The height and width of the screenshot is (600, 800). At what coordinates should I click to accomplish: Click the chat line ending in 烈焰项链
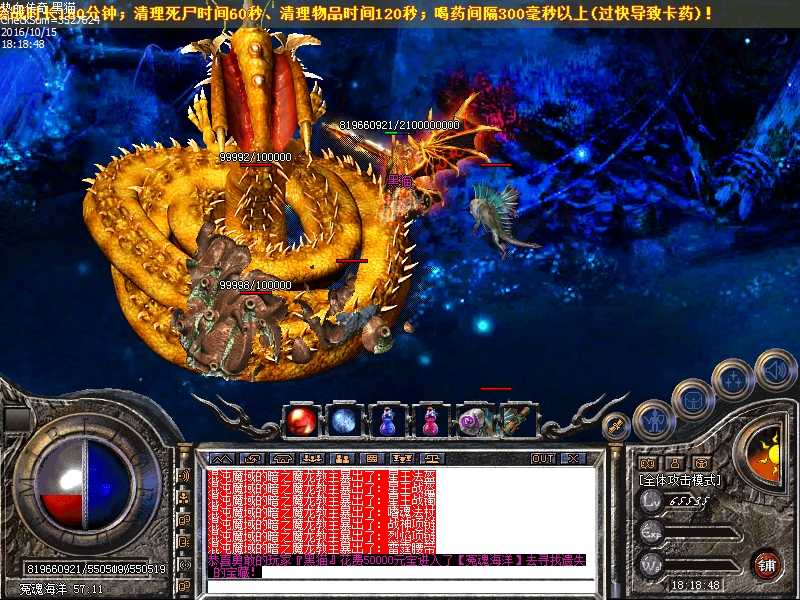point(321,537)
